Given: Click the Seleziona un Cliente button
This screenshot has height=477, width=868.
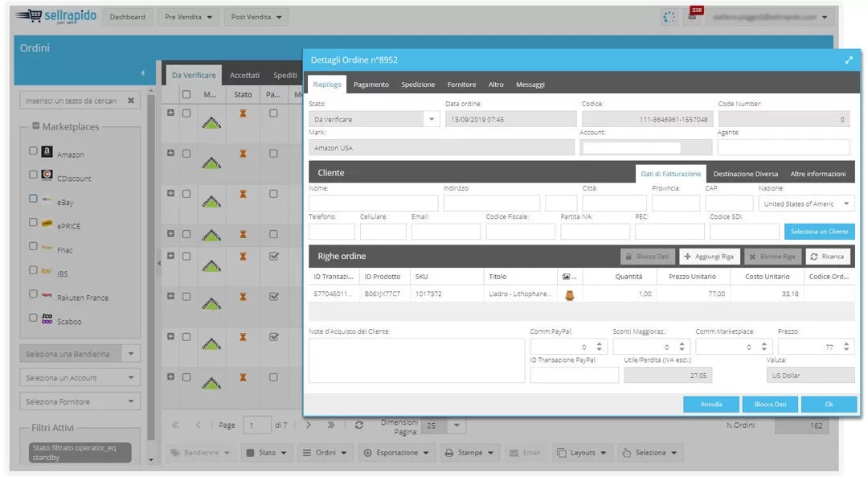Looking at the screenshot, I should coord(819,232).
